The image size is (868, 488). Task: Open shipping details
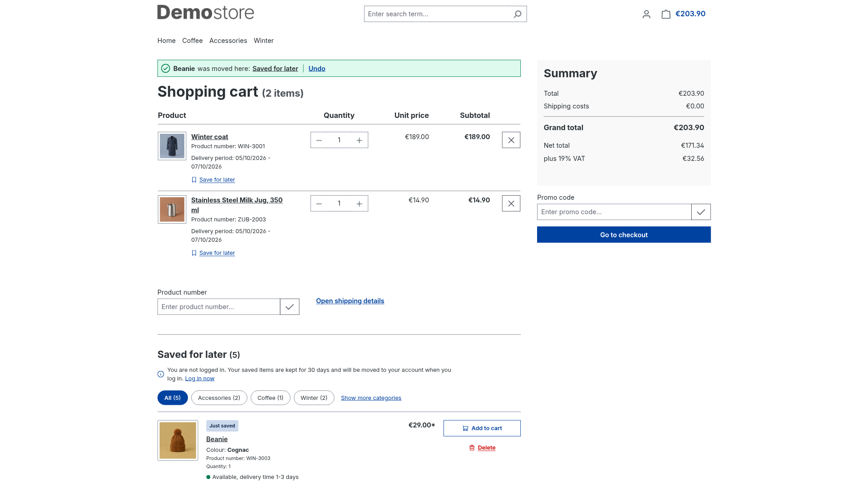(350, 301)
